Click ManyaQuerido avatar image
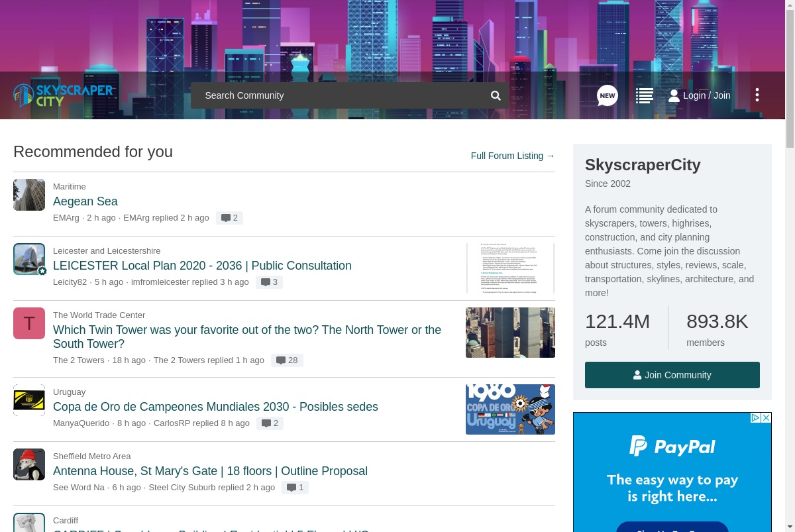 coord(29,400)
